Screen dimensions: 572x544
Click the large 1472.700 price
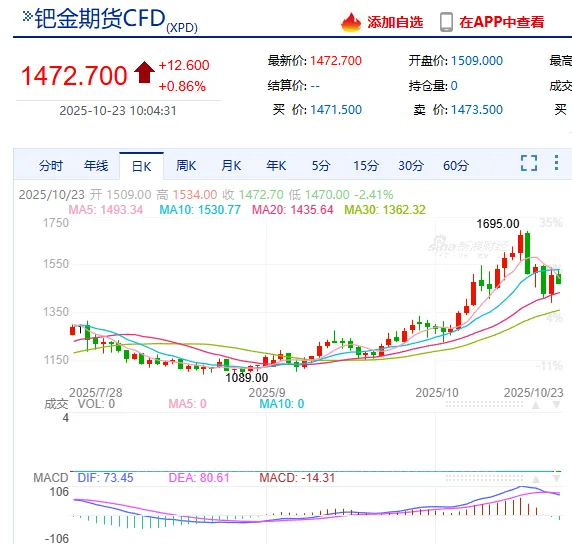(74, 76)
